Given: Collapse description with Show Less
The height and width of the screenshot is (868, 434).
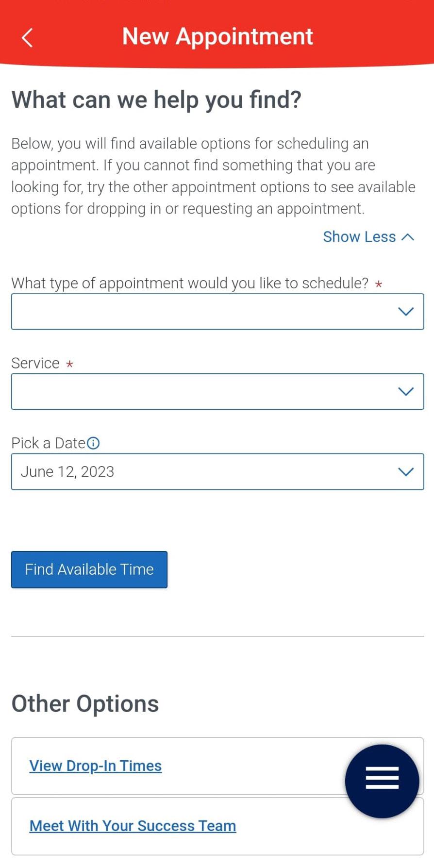Looking at the screenshot, I should tap(360, 237).
